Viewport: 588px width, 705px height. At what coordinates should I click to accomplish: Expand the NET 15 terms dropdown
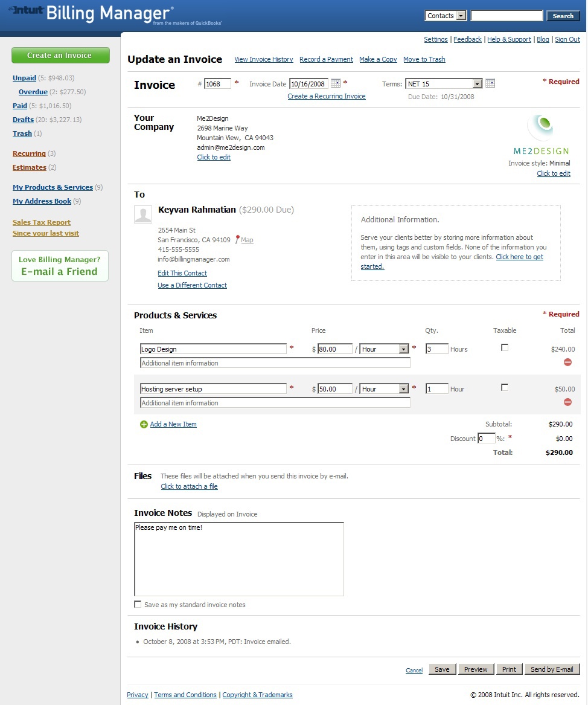point(477,84)
